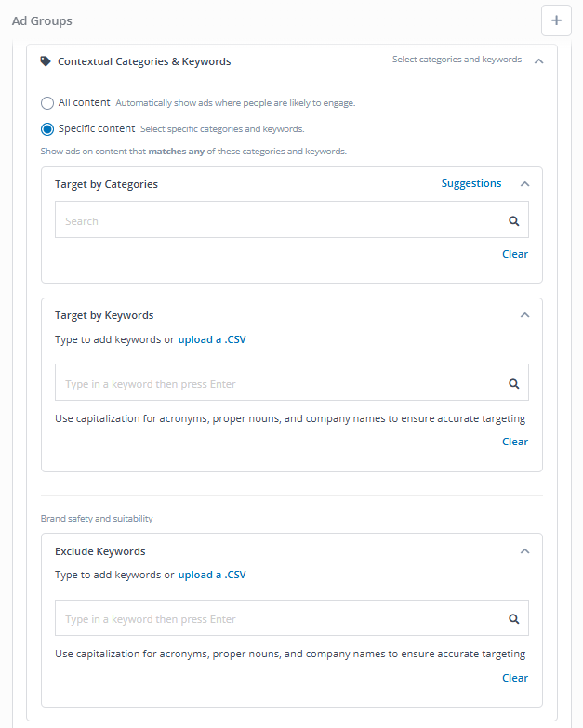The height and width of the screenshot is (728, 583).
Task: Click the magnifier icon in Target by Keywords field
Action: (x=514, y=383)
